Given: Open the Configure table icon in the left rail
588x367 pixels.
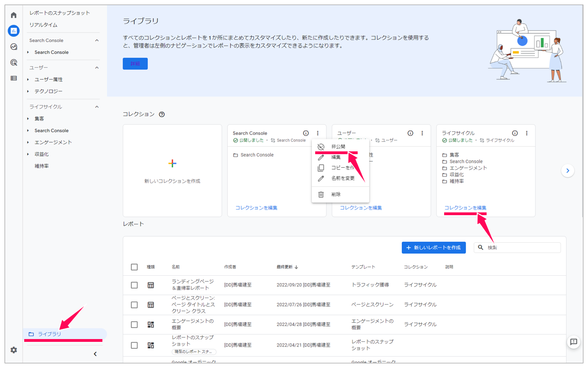Looking at the screenshot, I should click(14, 78).
